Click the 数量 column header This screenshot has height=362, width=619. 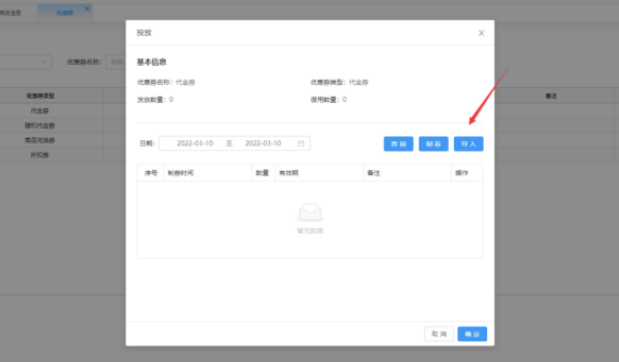[x=263, y=173]
